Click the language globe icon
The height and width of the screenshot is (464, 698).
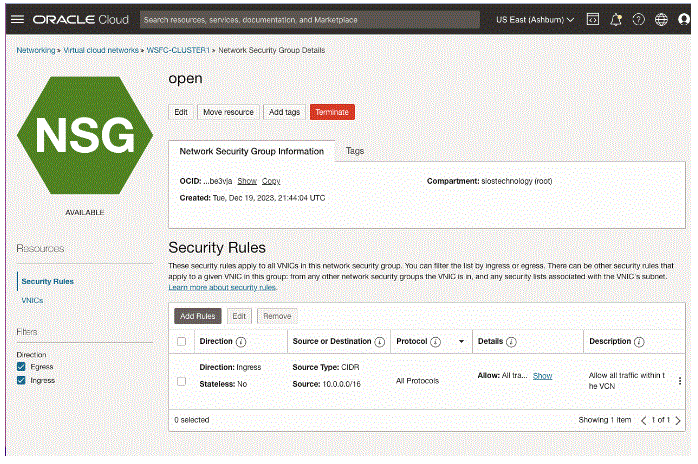pos(661,19)
